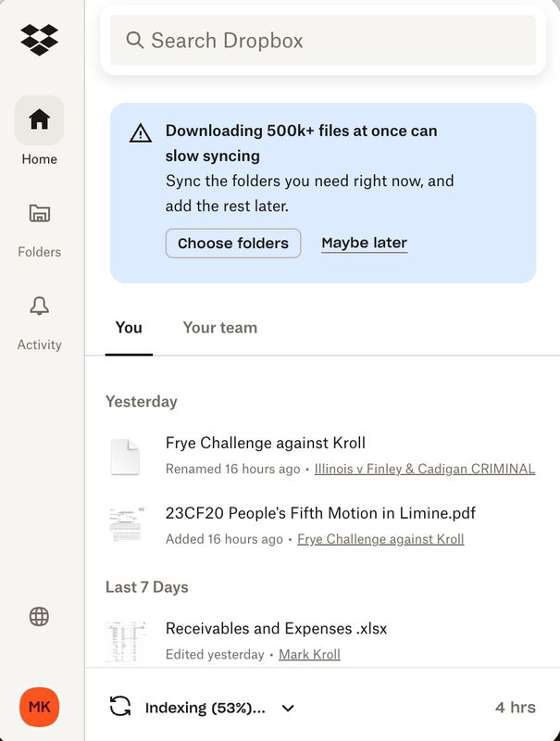
Task: Click the warning triangle icon in banner
Action: click(141, 133)
